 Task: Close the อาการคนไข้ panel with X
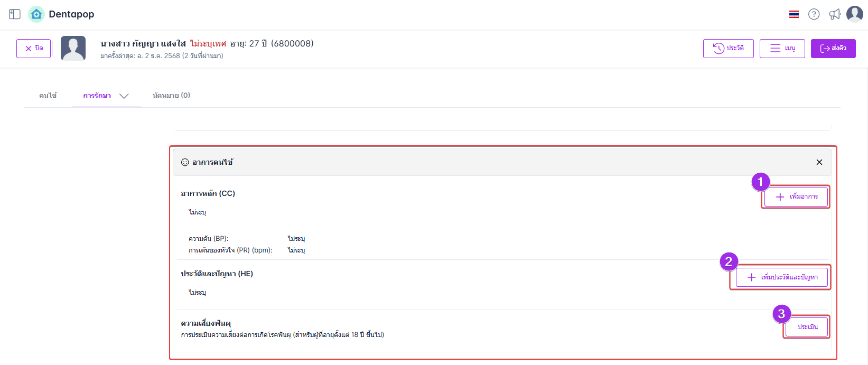pyautogui.click(x=819, y=162)
